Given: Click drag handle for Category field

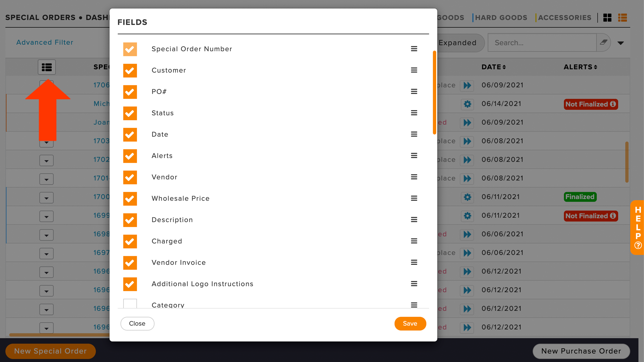Looking at the screenshot, I should coord(414,305).
